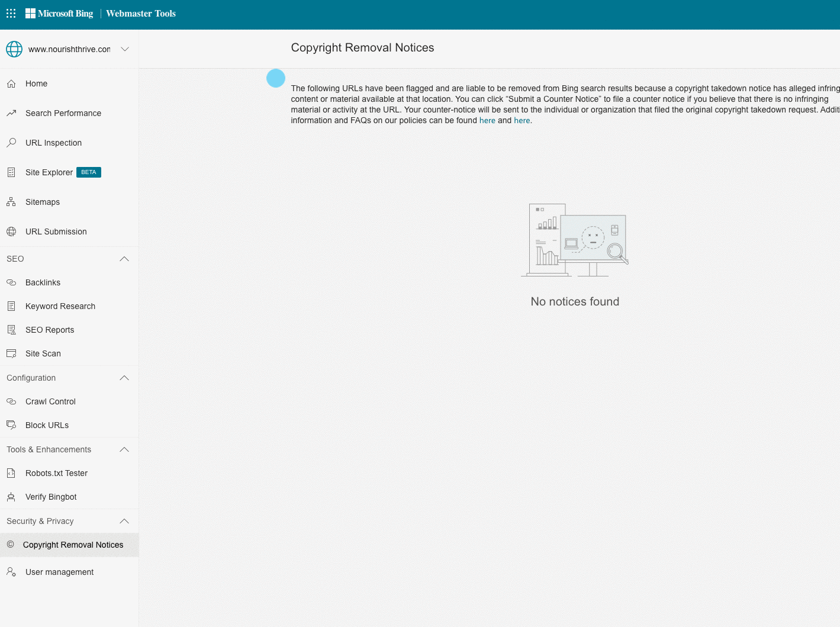Switch to Copyright Removal Notices
Image resolution: width=840 pixels, height=627 pixels.
72,545
